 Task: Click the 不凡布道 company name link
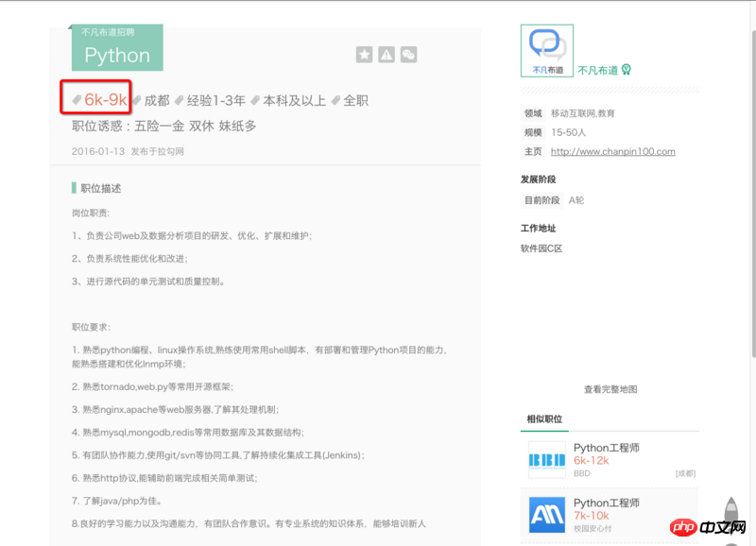tap(597, 70)
